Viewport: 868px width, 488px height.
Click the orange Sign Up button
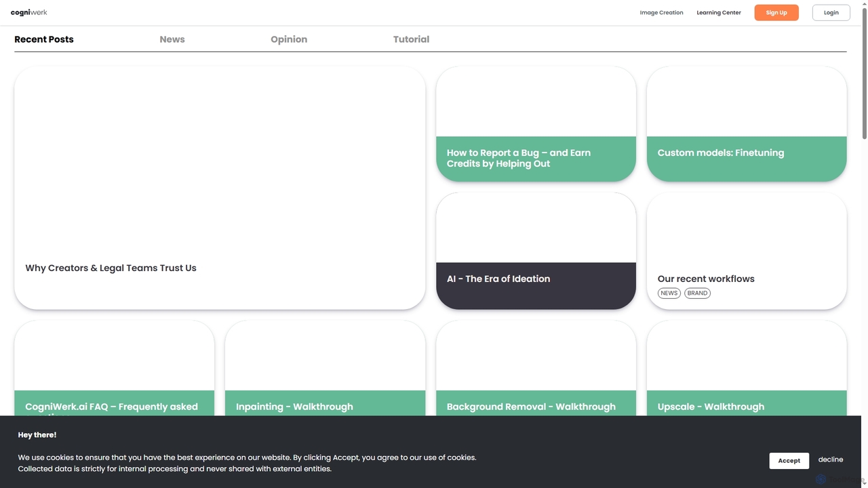coord(776,12)
